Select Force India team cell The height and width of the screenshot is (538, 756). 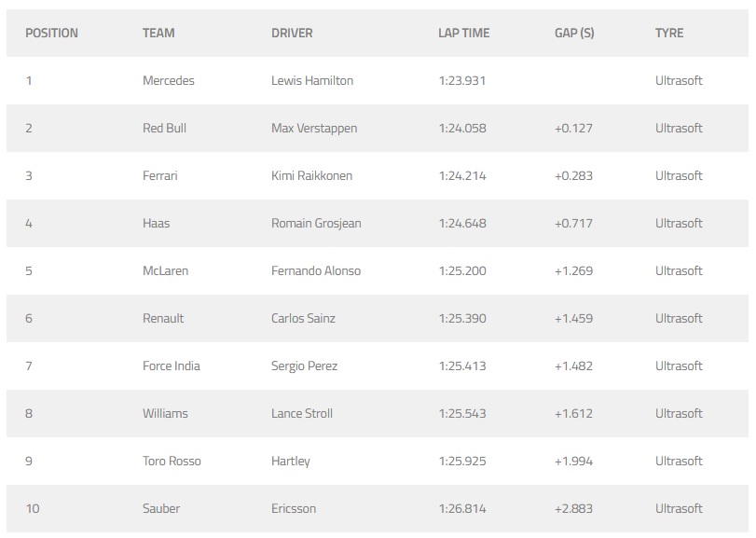pyautogui.click(x=172, y=366)
